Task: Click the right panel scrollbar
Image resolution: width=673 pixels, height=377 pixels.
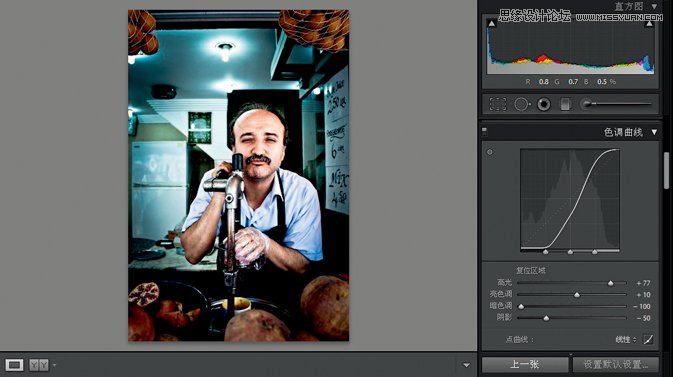Action: (x=666, y=170)
